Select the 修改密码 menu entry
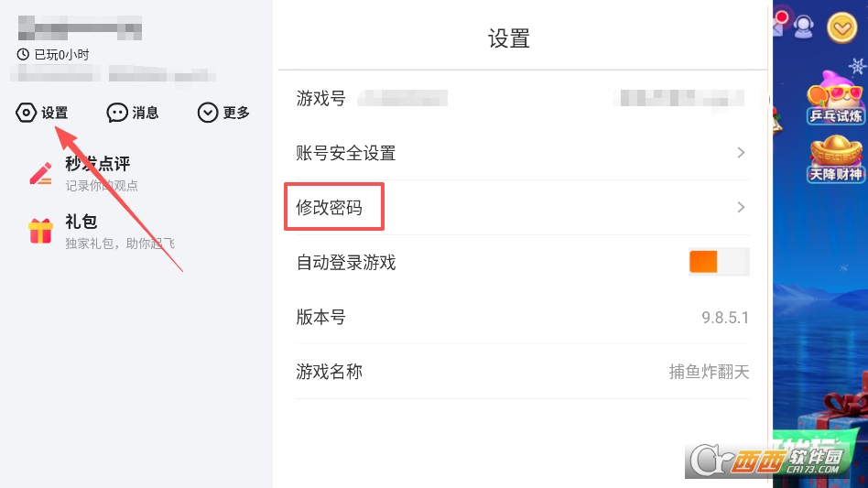This screenshot has height=488, width=868. [x=330, y=208]
